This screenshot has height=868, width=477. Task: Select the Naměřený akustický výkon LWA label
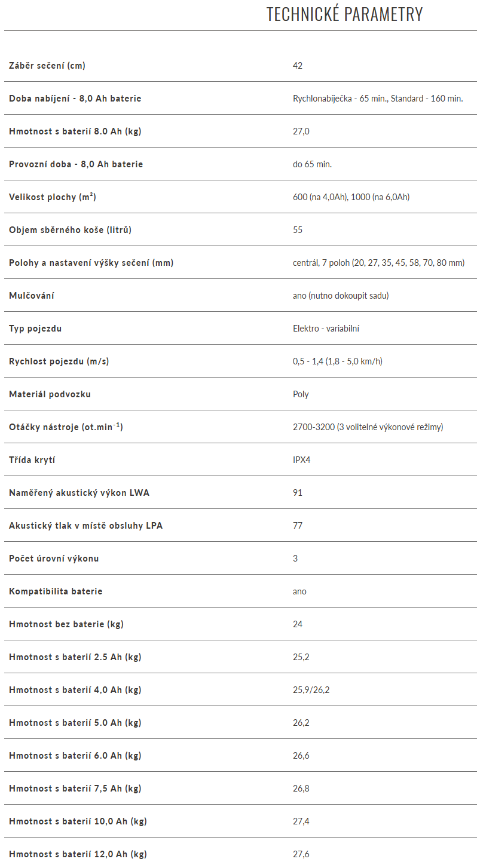click(79, 493)
